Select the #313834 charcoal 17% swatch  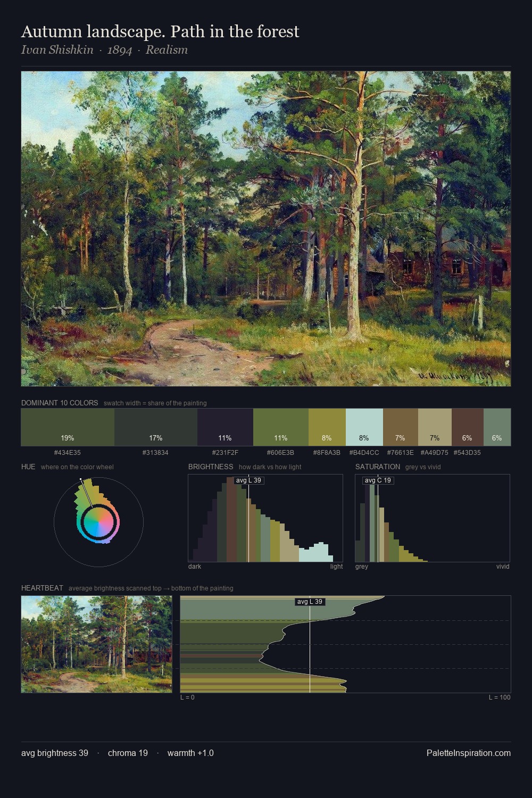click(x=156, y=427)
